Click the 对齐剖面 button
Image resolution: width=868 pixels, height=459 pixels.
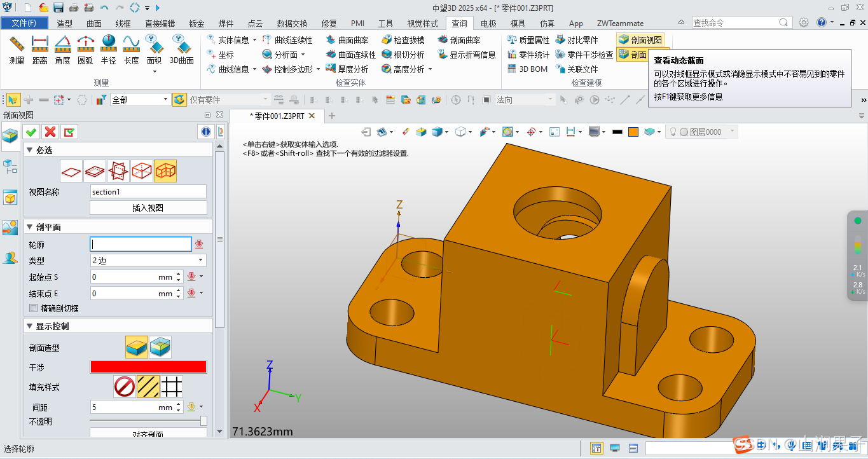[148, 433]
